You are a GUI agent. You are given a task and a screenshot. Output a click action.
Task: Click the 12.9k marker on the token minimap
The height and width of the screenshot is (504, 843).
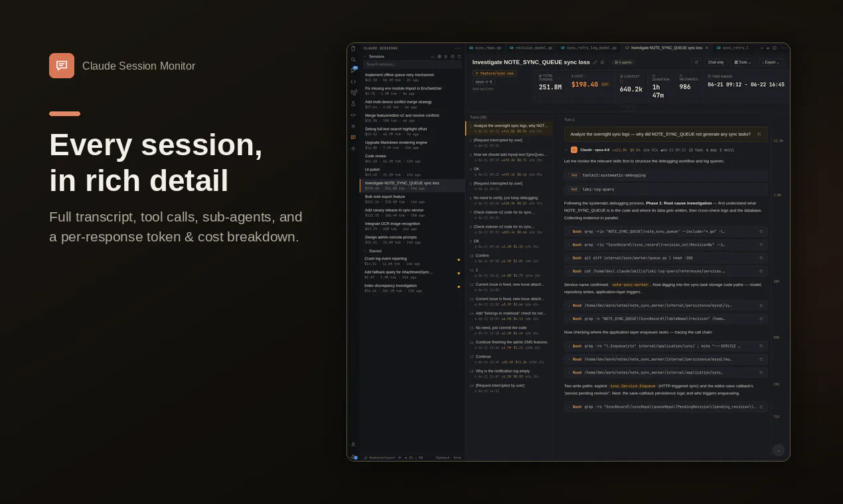coord(778,141)
